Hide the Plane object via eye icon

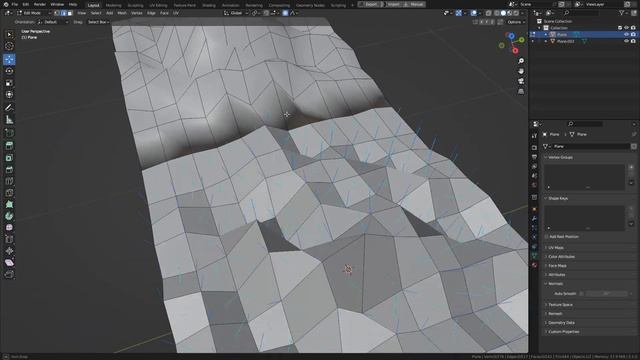coord(626,35)
